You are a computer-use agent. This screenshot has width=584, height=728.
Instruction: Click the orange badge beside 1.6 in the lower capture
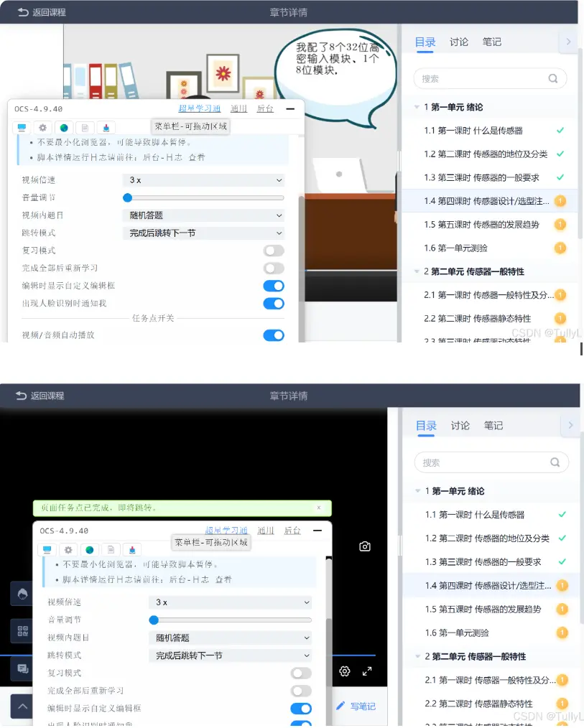point(562,633)
